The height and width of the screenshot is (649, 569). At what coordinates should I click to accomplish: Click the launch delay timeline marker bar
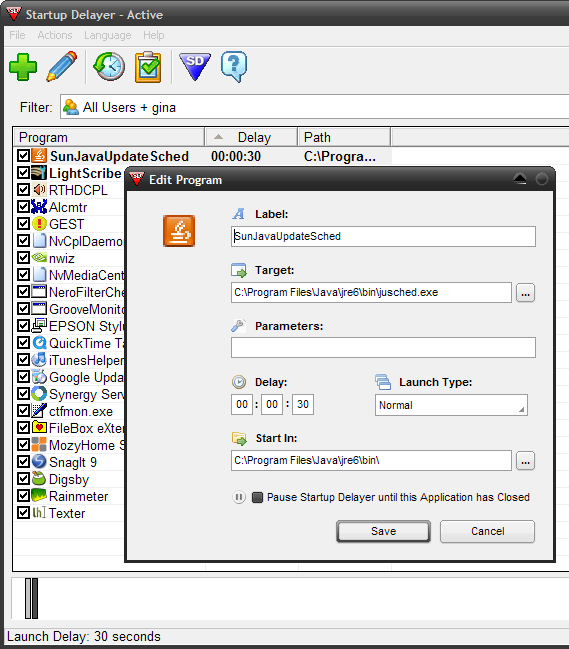(31, 598)
